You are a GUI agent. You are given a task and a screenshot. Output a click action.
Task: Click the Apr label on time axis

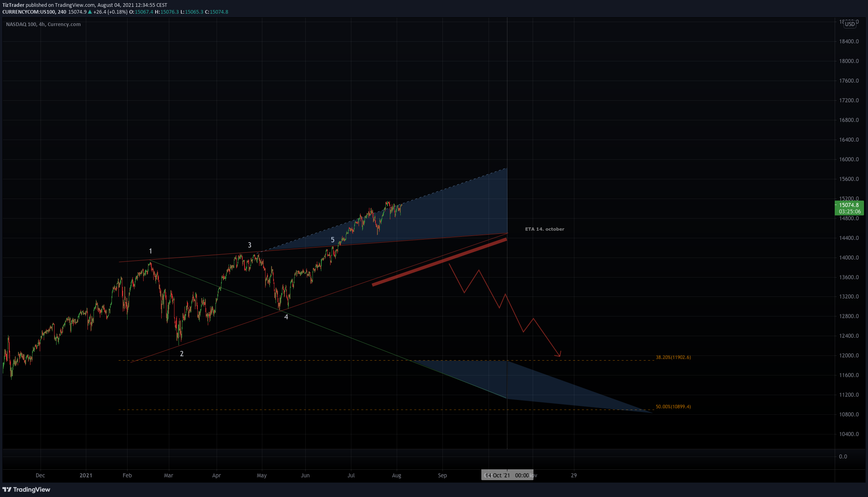[217, 475]
